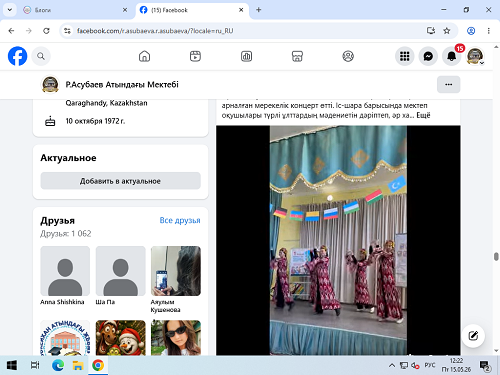
Task: Open site information icon in address bar
Action: 67,31
